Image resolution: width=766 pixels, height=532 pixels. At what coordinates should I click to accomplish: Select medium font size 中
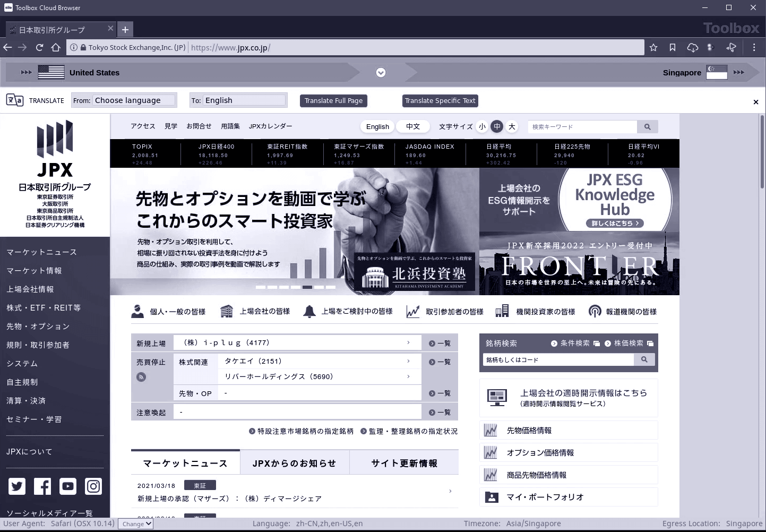coord(497,126)
